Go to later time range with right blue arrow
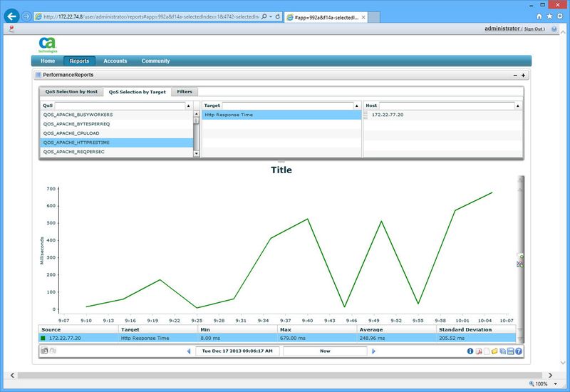570x392 pixels. pyautogui.click(x=373, y=351)
